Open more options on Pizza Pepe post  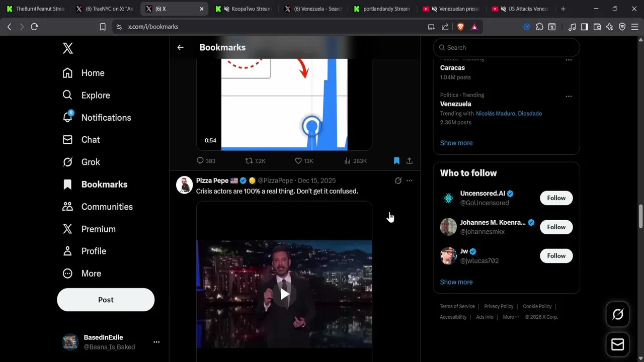410,180
